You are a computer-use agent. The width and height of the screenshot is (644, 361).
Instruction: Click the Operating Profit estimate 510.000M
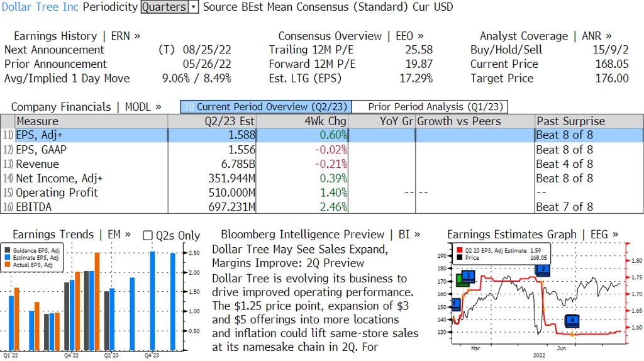point(231,192)
